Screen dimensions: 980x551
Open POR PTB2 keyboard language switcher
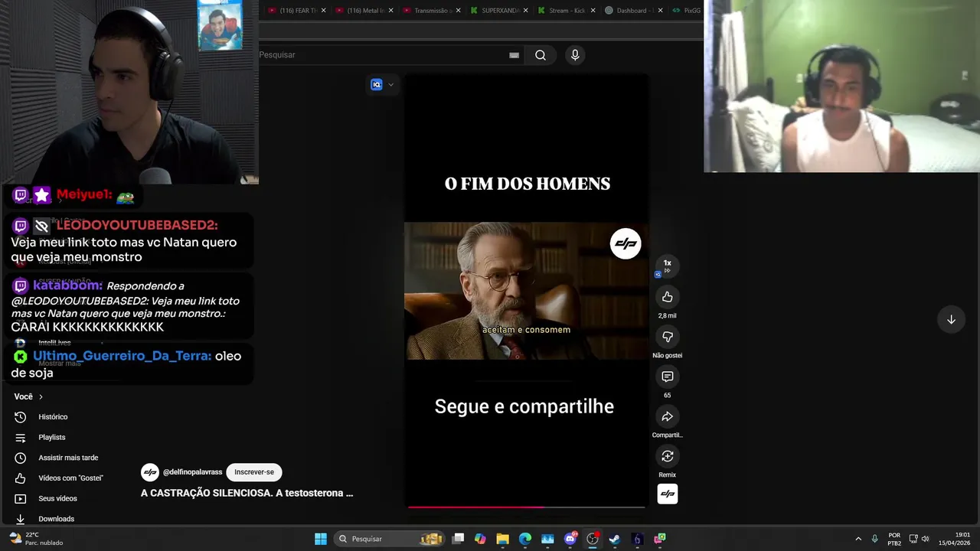[894, 539]
